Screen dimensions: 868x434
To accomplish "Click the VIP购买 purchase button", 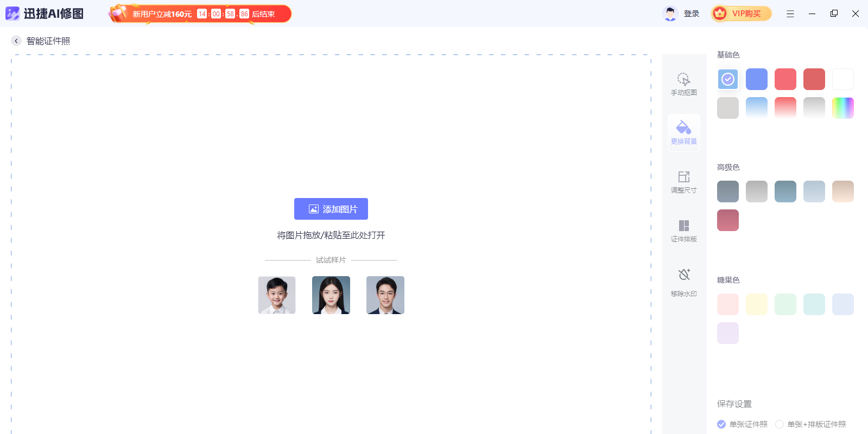I will click(741, 14).
